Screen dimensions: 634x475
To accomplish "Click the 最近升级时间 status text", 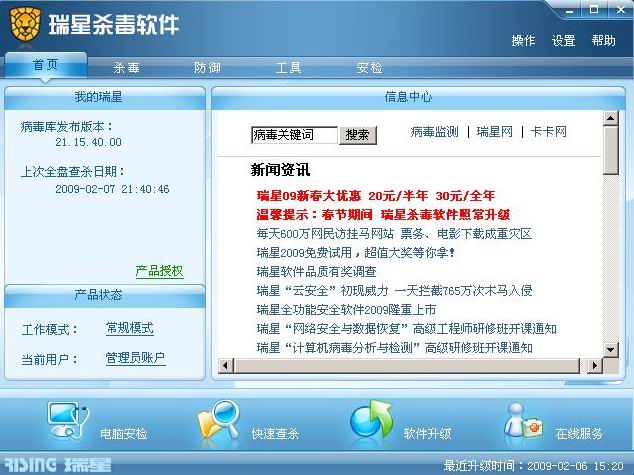I will [x=534, y=466].
